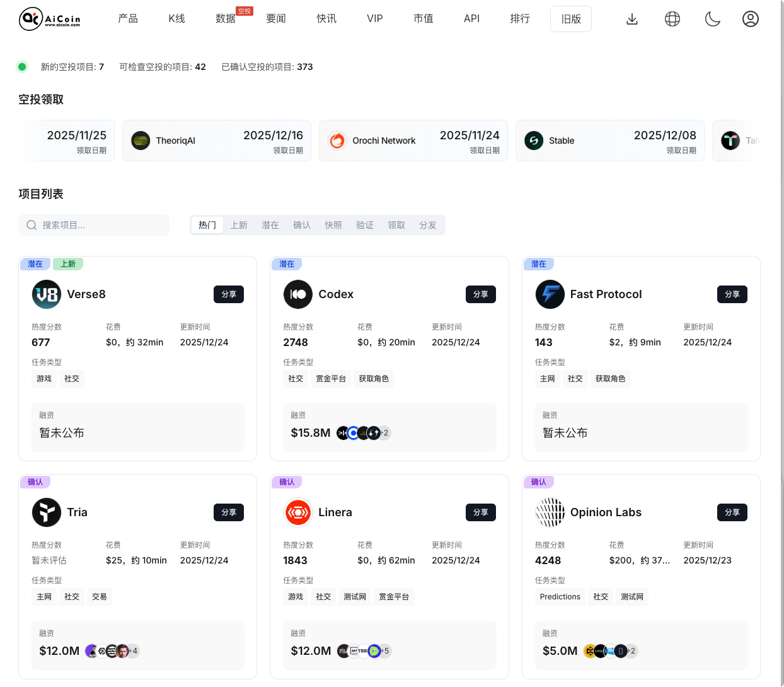784x687 pixels.
Task: Click the Orochi Network logo
Action: pos(338,141)
